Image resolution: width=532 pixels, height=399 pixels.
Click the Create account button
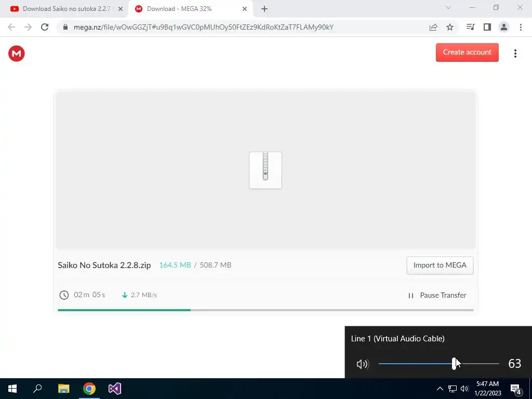pyautogui.click(x=467, y=52)
